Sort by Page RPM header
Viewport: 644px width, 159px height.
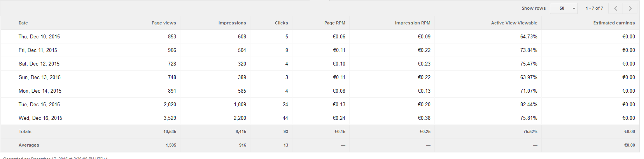[x=335, y=23]
